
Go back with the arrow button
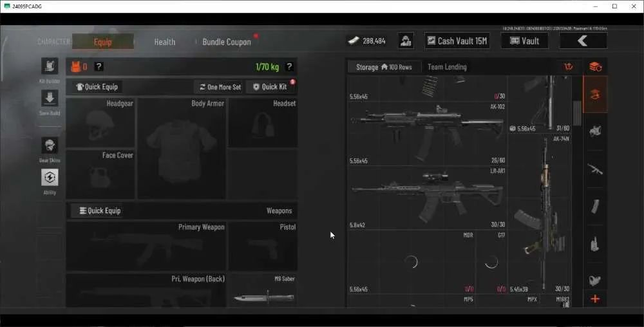(x=583, y=41)
